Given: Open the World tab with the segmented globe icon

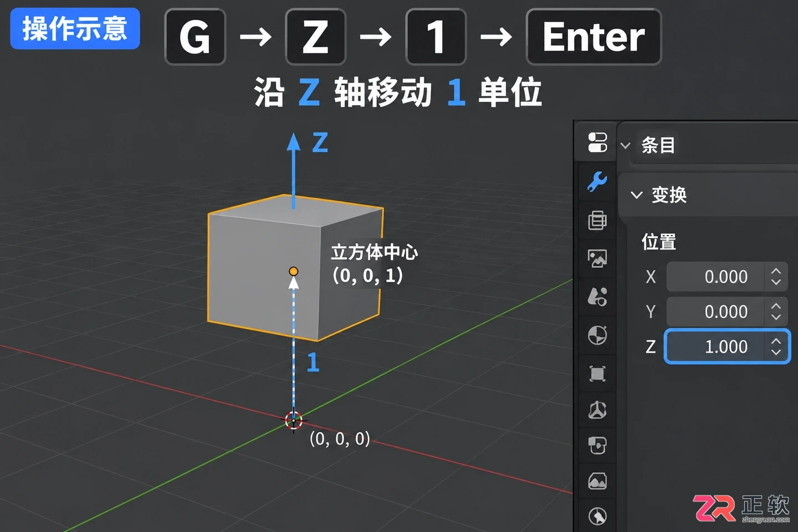Looking at the screenshot, I should [x=597, y=335].
